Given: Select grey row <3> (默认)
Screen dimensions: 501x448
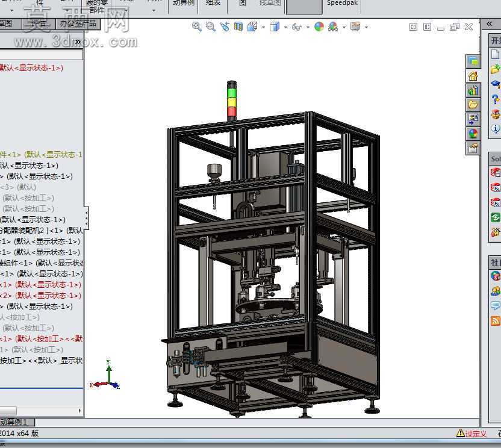Looking at the screenshot, I should (18, 187).
